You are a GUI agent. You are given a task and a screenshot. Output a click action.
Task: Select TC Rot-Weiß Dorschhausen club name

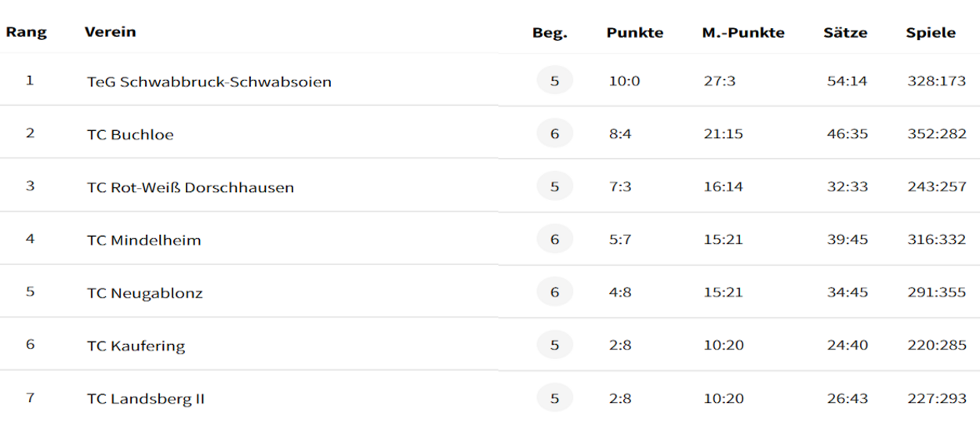click(x=191, y=187)
